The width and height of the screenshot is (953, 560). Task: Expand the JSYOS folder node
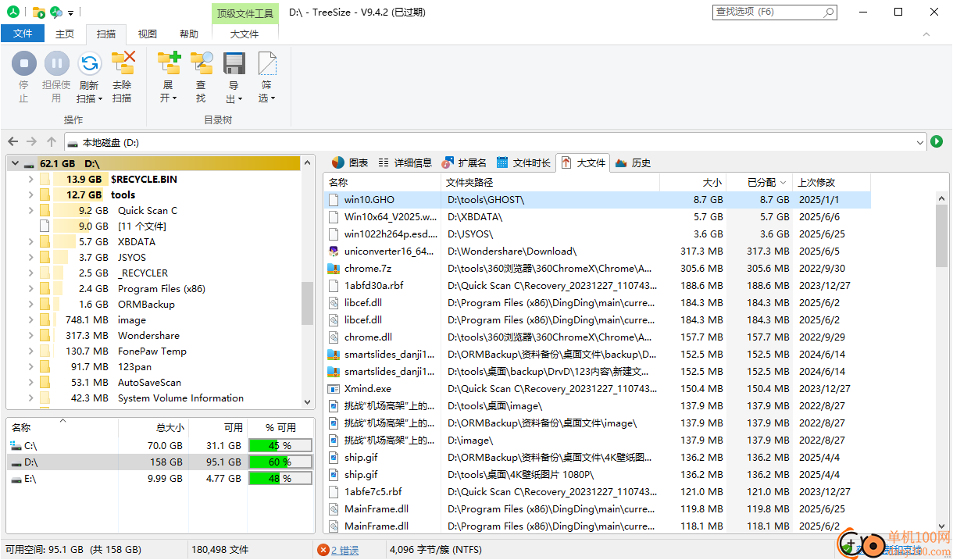click(30, 258)
